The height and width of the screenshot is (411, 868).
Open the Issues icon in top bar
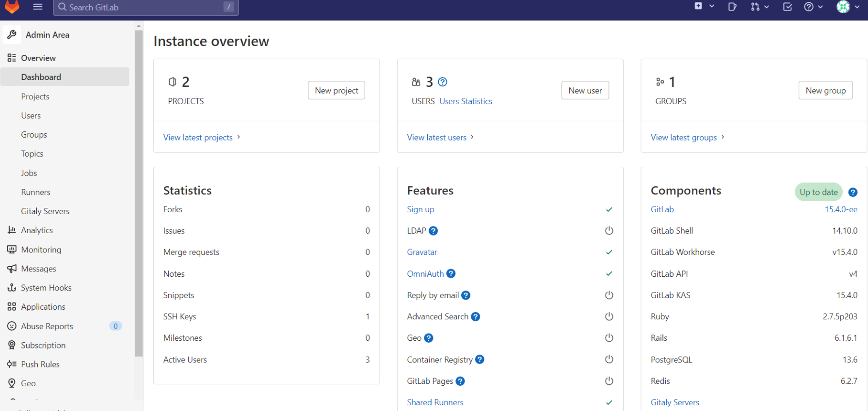pyautogui.click(x=732, y=7)
